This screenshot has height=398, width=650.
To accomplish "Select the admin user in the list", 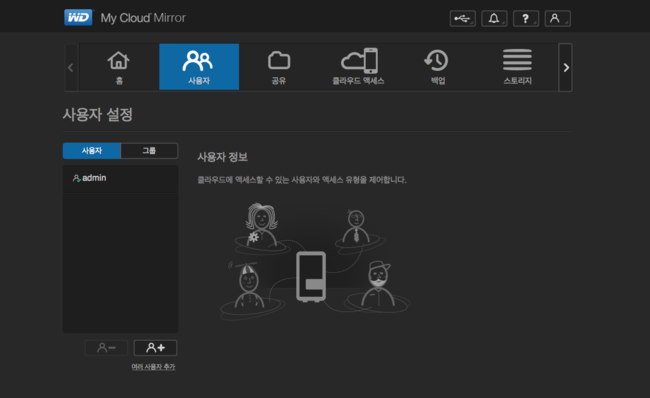I will tap(121, 178).
